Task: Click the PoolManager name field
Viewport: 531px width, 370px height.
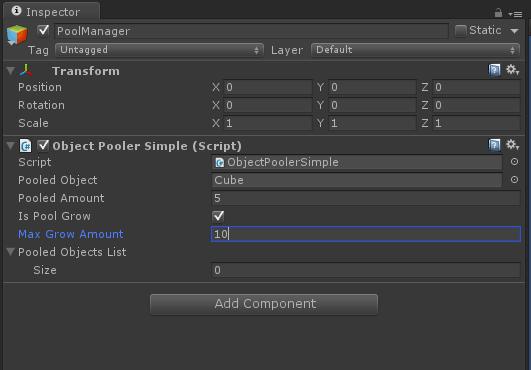Action: pos(251,31)
